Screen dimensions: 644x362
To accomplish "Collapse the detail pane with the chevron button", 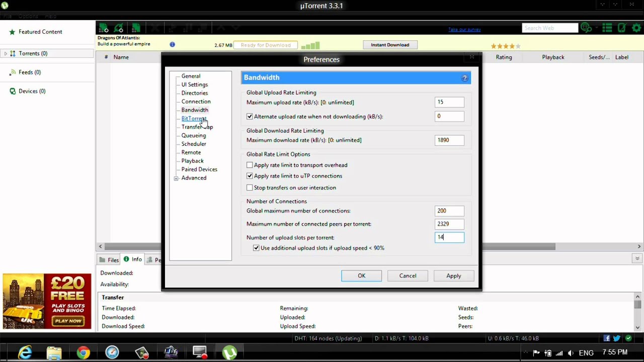I will (x=637, y=258).
